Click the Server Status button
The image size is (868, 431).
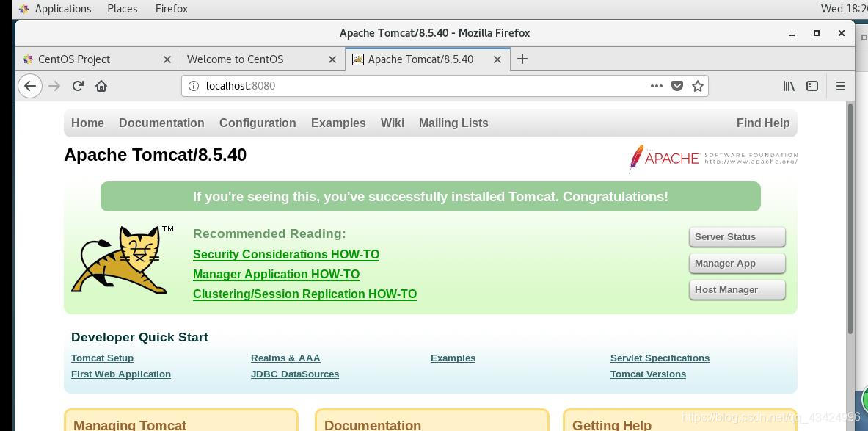[x=737, y=237]
